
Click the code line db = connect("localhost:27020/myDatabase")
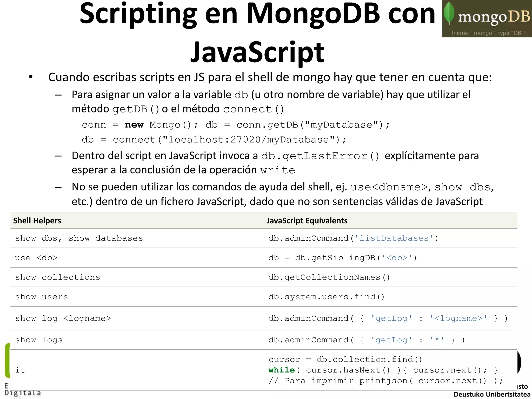214,140
